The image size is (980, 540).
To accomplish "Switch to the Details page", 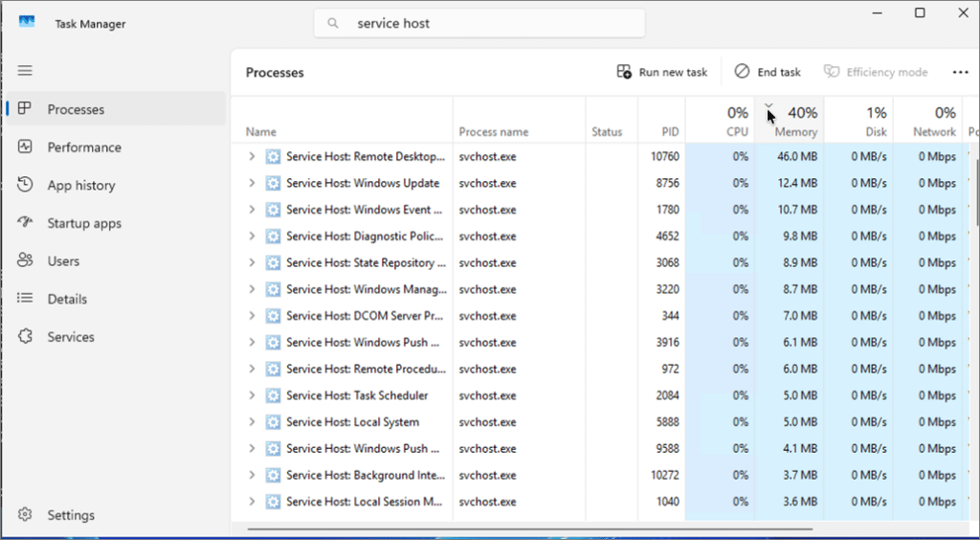I will pyautogui.click(x=116, y=299).
